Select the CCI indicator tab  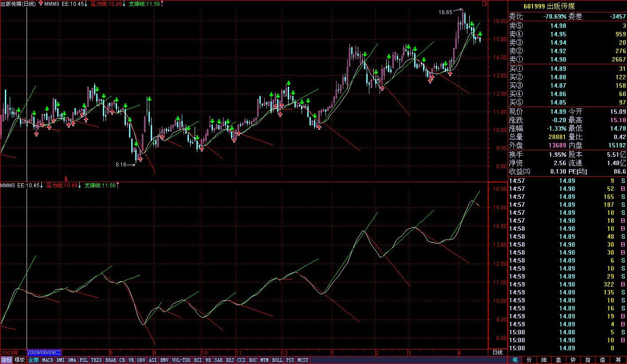point(242,360)
